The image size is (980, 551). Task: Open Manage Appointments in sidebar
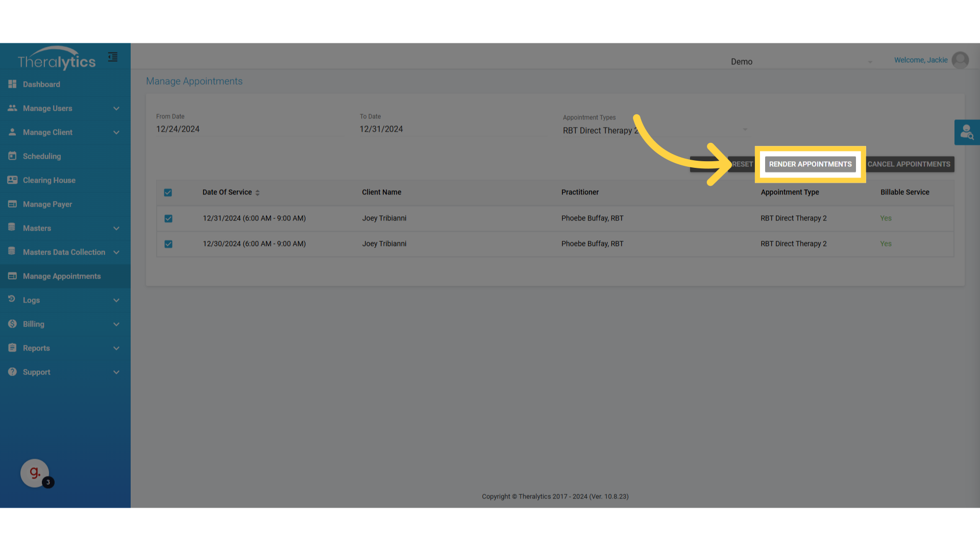(62, 276)
